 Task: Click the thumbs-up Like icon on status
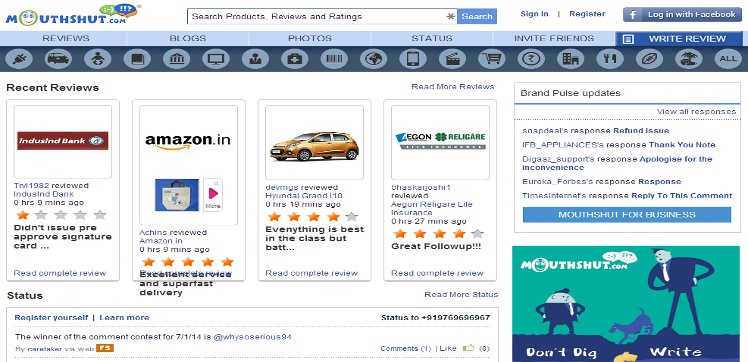469,348
